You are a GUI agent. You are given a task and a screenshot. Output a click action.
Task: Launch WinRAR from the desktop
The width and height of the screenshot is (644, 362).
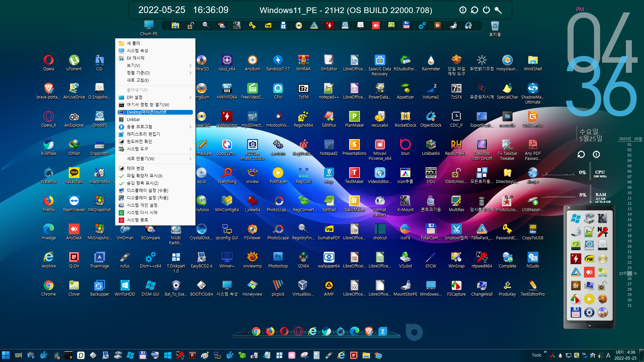click(304, 63)
